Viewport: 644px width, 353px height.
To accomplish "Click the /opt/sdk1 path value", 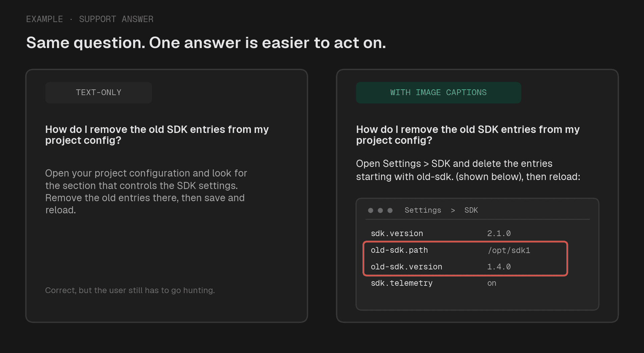I will [x=509, y=251].
